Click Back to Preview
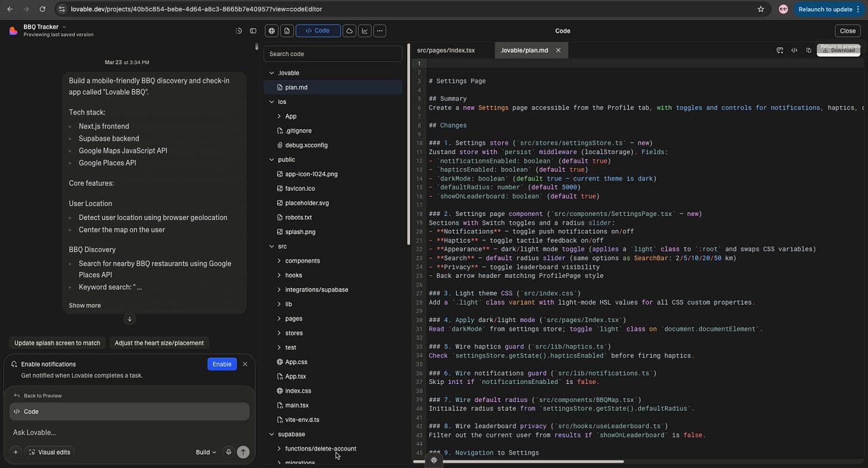868x468 pixels. (x=38, y=396)
